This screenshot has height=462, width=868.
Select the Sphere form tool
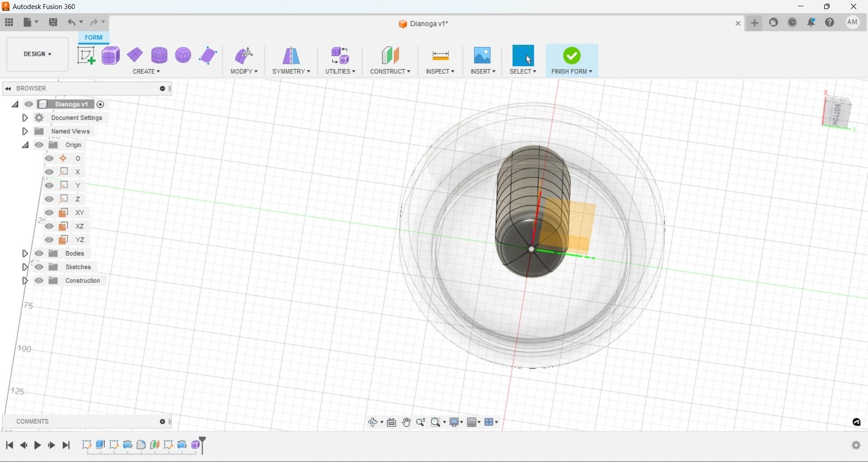pos(183,55)
